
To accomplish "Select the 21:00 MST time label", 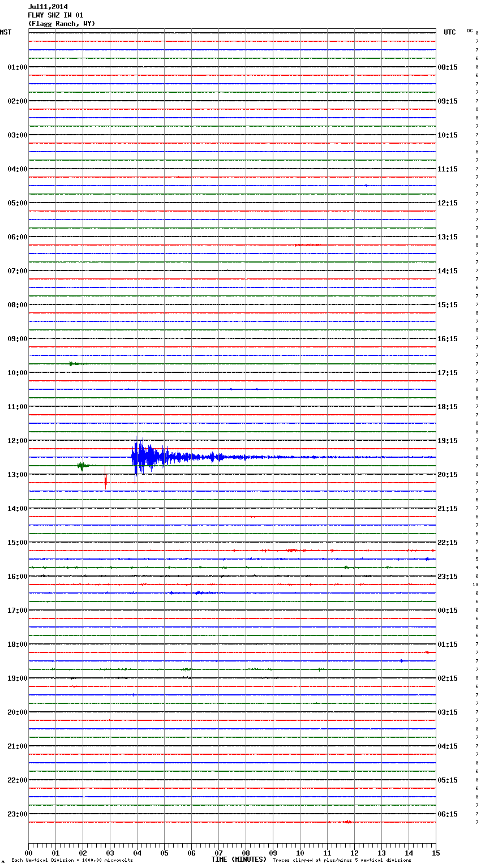I will (18, 746).
